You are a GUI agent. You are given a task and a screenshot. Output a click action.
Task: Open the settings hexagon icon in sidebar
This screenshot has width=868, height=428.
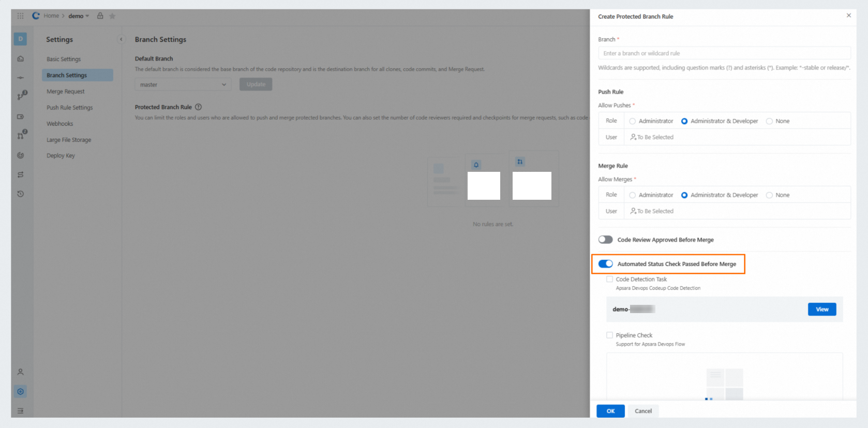(21, 392)
